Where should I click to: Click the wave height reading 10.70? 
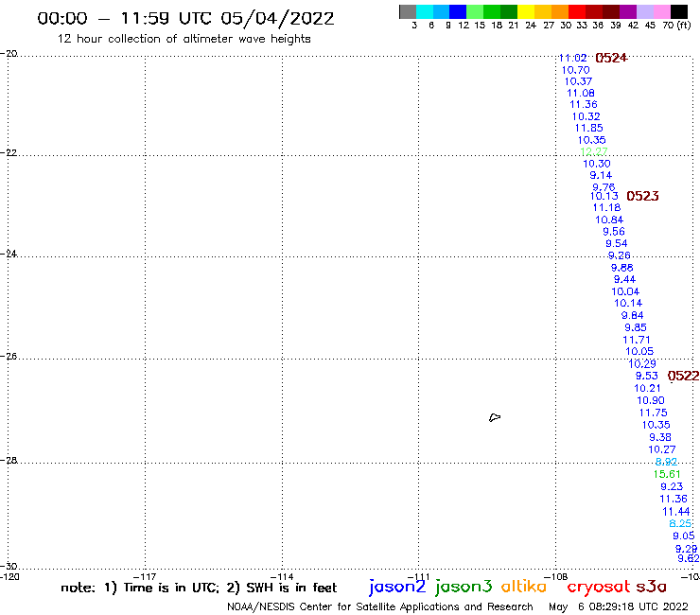pyautogui.click(x=575, y=70)
